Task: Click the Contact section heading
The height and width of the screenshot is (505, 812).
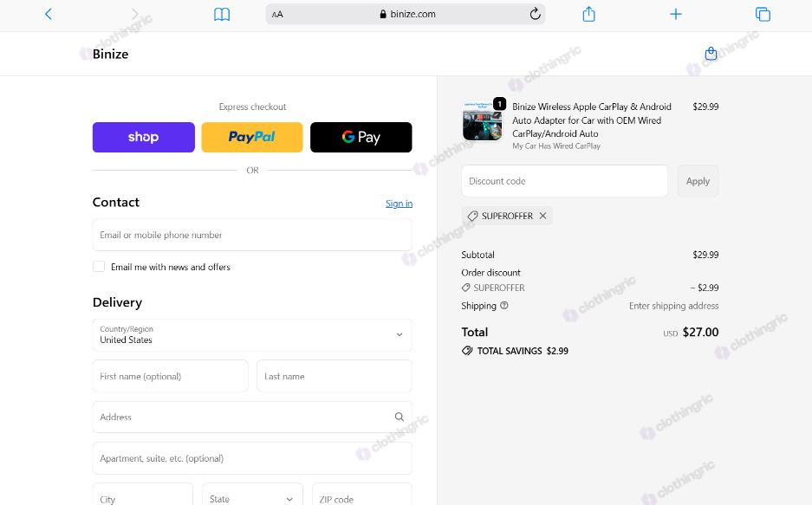Action: (116, 203)
